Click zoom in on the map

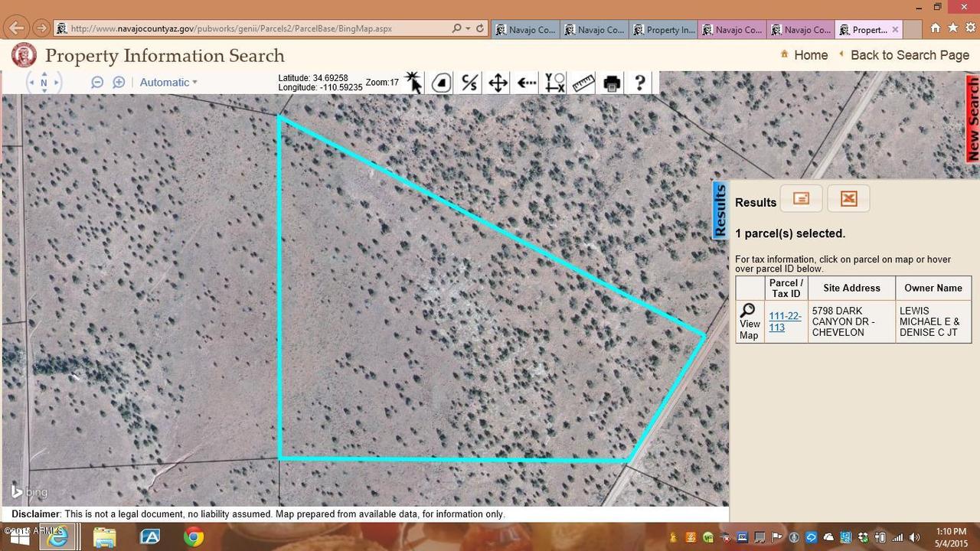click(x=118, y=82)
